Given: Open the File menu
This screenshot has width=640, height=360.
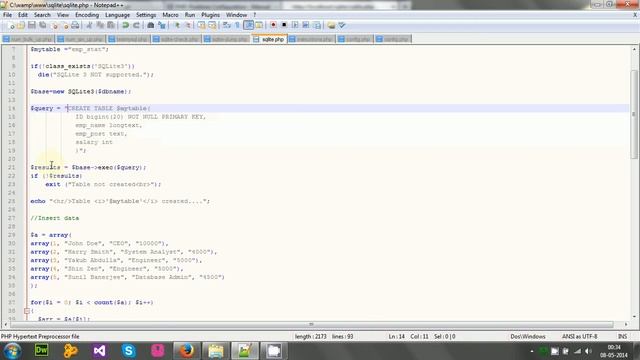Looking at the screenshot, I should point(7,15).
